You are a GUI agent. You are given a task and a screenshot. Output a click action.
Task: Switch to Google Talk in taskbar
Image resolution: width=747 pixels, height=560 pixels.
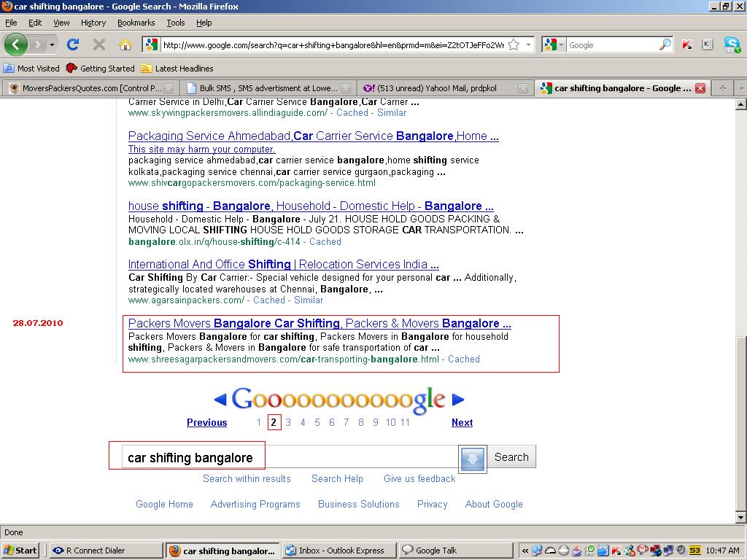[x=456, y=551]
